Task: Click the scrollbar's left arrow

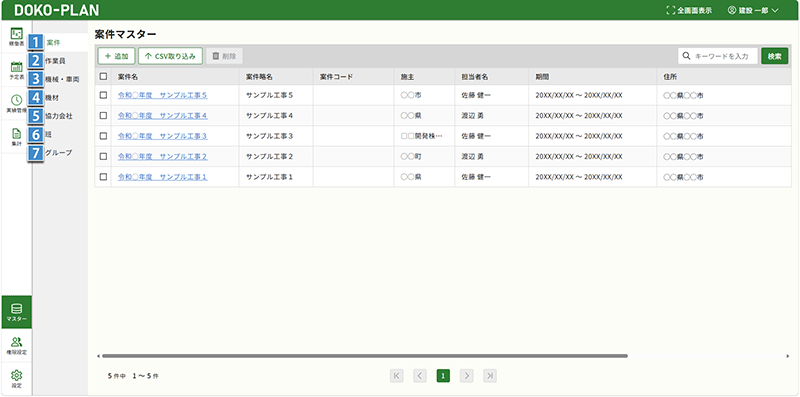Action: click(x=98, y=356)
